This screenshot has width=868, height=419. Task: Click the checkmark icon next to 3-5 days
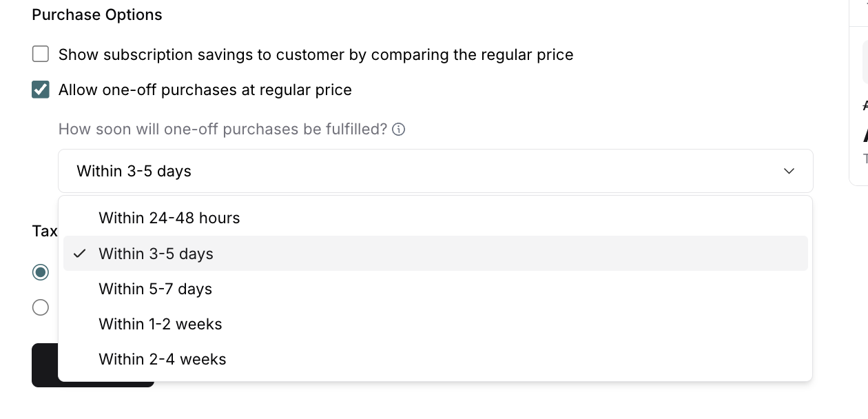click(80, 254)
